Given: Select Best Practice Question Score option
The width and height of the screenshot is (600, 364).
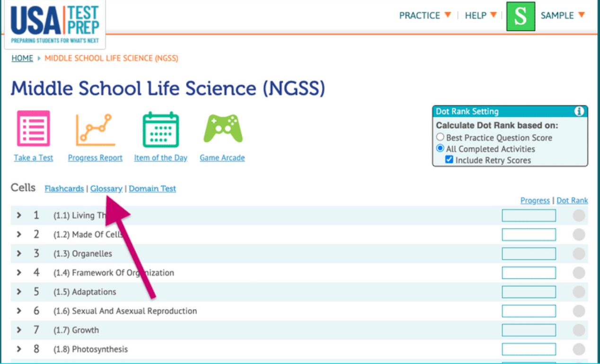Looking at the screenshot, I should tap(441, 138).
